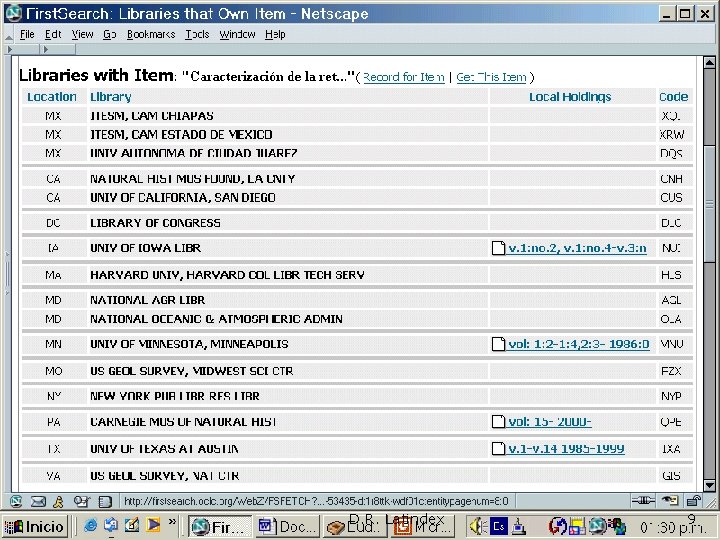Click the Inicio start button

tap(35, 526)
